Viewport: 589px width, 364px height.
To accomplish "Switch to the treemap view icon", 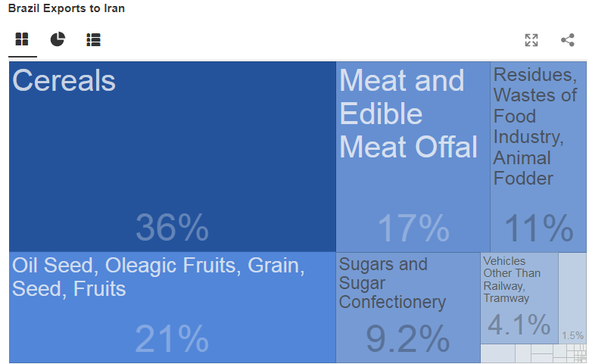I will [x=21, y=39].
